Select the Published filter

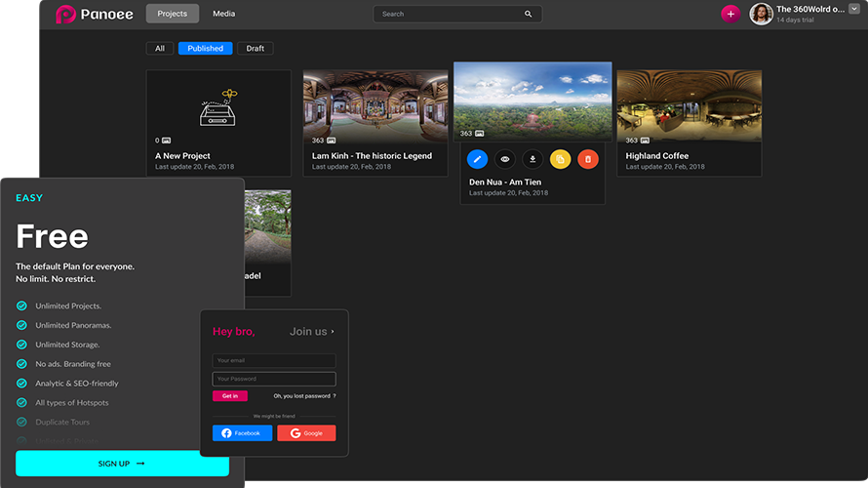(205, 48)
